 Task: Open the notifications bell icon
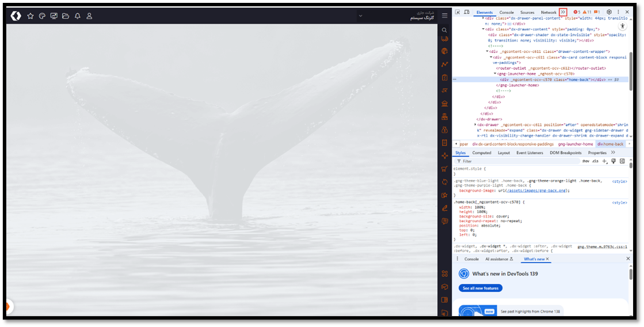tap(78, 16)
